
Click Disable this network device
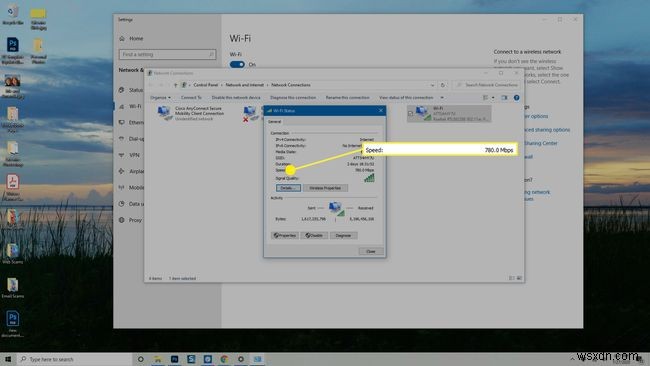236,97
